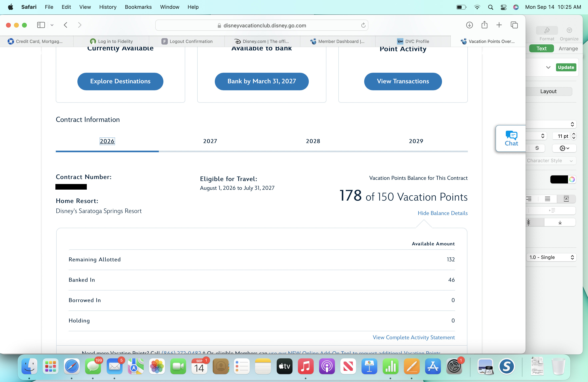Image resolution: width=588 pixels, height=382 pixels.
Task: Click Update paragraph style button
Action: pos(566,67)
